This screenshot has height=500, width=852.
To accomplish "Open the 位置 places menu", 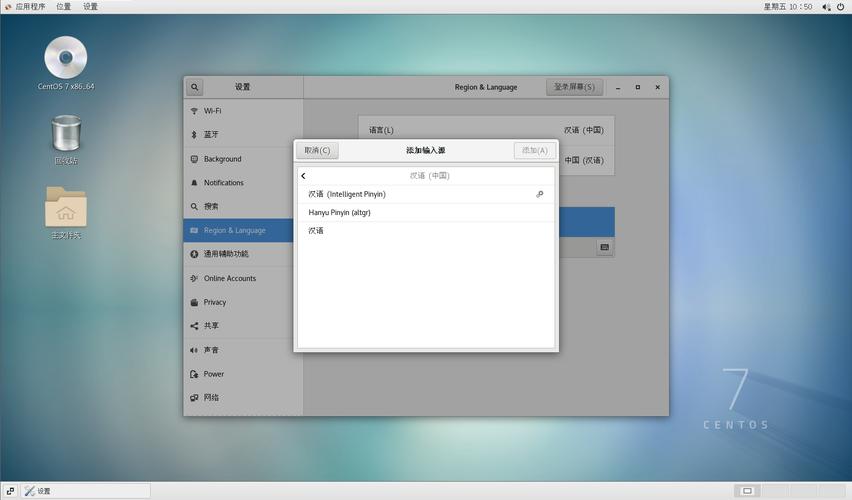I will pos(64,7).
